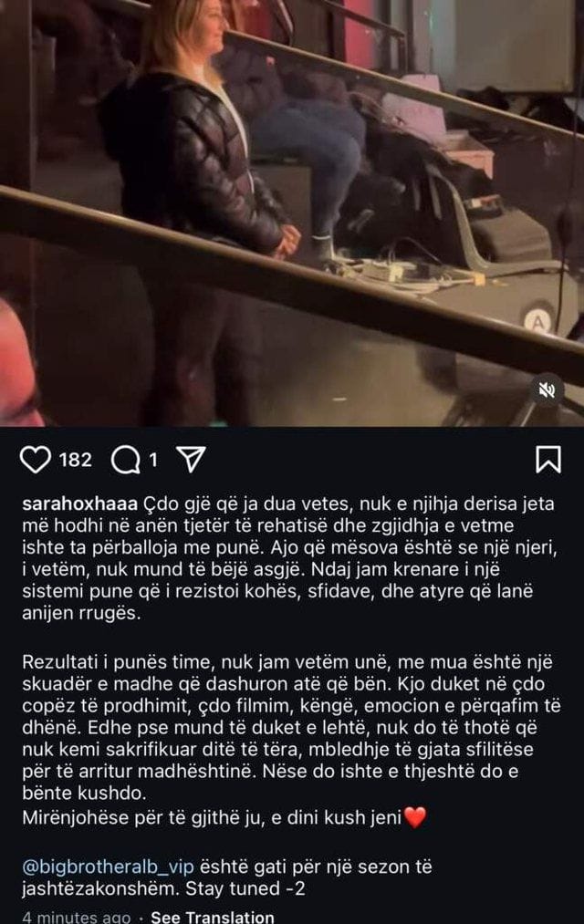This screenshot has height=924, width=584.
Task: Click the caption line ending Stay tuned -2
Action: (x=227, y=877)
